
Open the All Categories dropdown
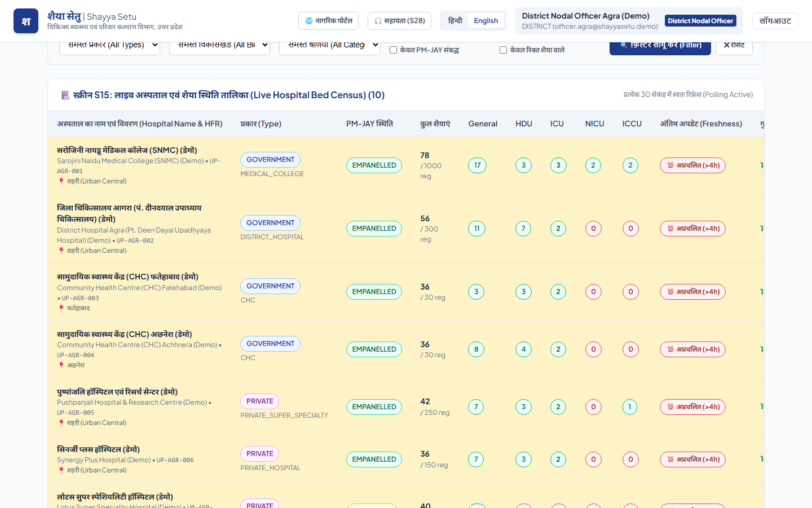(x=329, y=46)
